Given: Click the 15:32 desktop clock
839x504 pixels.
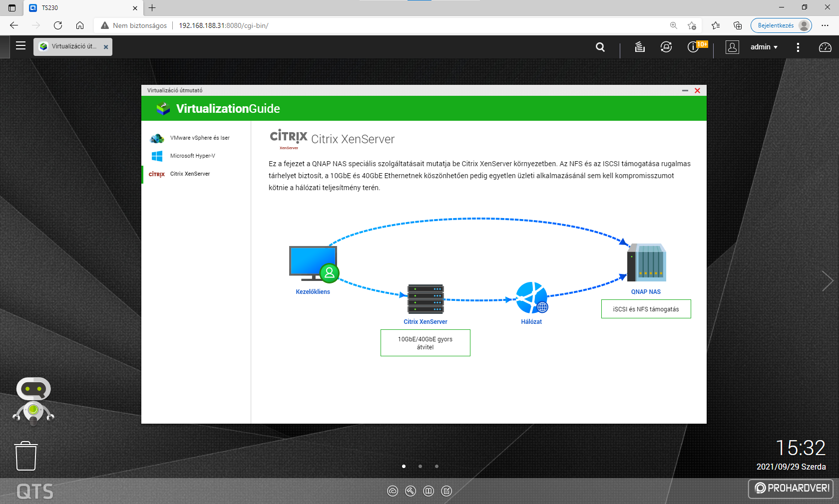Looking at the screenshot, I should coord(801,448).
